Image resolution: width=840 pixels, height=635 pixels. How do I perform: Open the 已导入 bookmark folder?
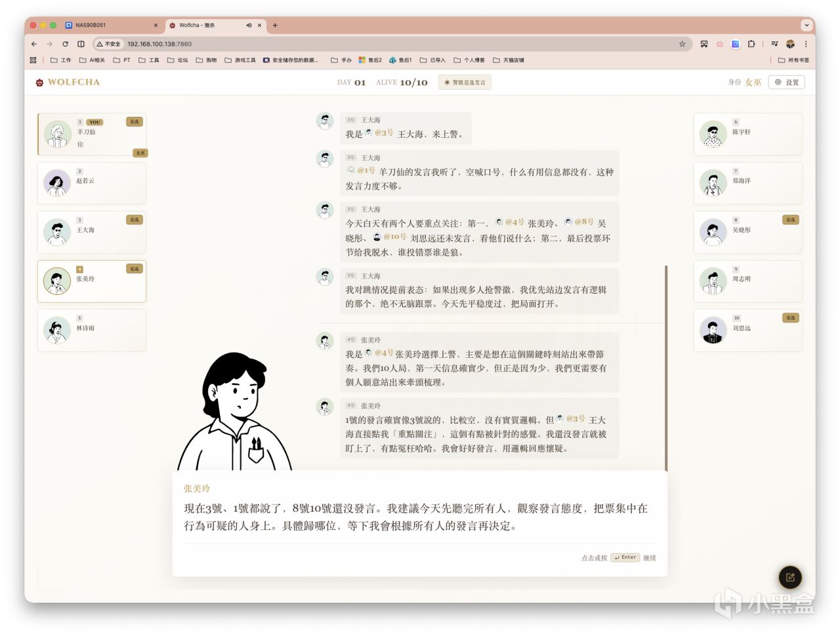point(432,60)
